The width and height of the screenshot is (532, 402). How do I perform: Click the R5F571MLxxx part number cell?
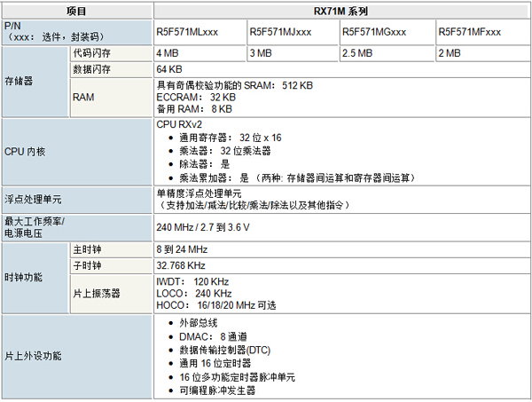(x=187, y=32)
